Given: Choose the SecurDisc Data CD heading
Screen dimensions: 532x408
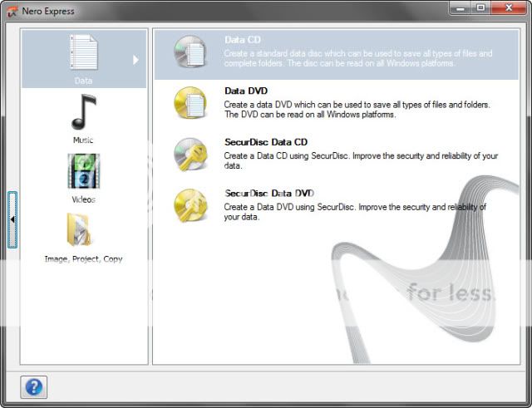Looking at the screenshot, I should click(266, 142).
